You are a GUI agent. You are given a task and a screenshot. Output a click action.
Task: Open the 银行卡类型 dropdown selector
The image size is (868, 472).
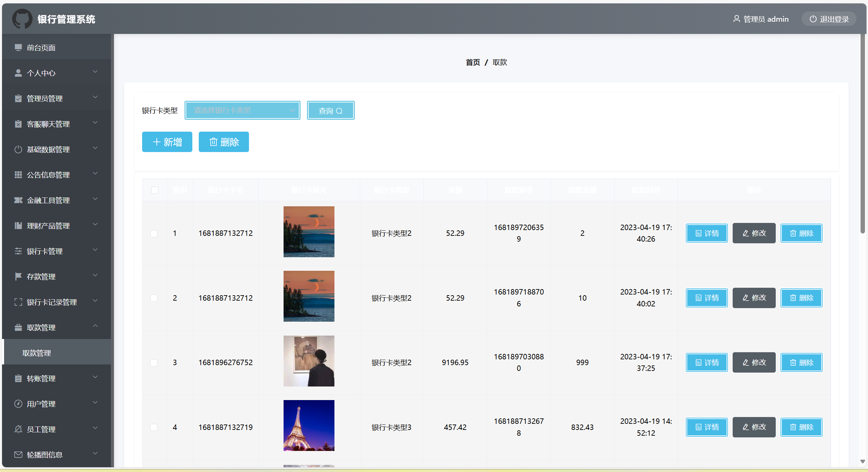[x=242, y=110]
